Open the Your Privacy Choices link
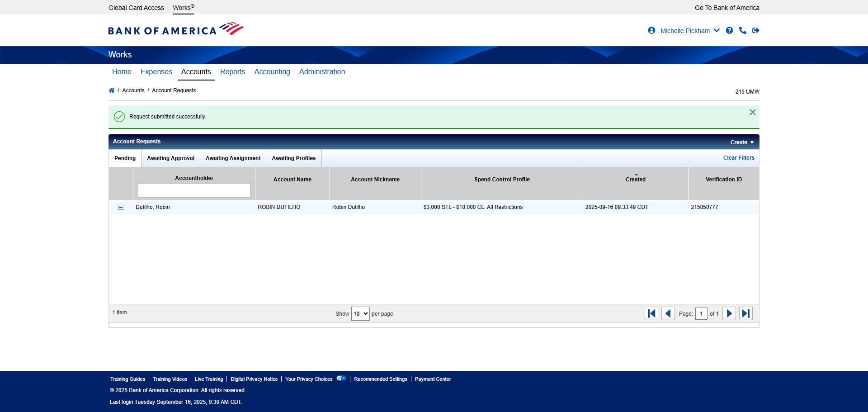Screen dimensions: 868x412 [309, 379]
